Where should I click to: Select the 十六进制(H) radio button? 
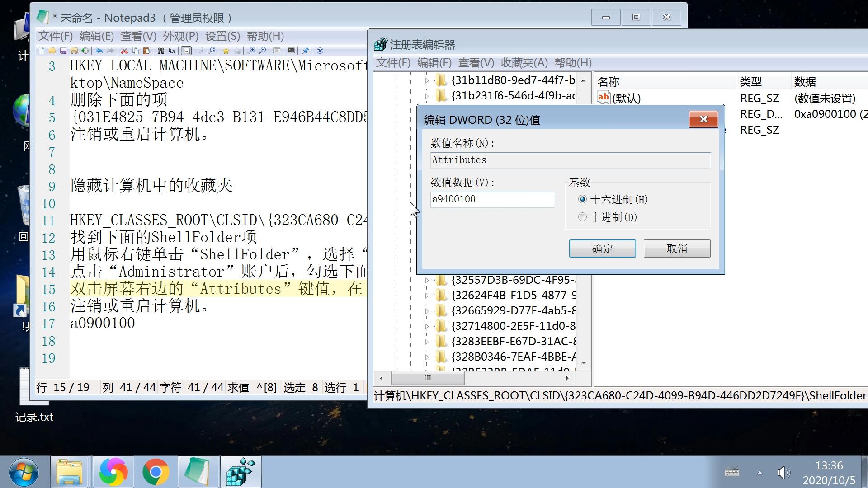[582, 199]
